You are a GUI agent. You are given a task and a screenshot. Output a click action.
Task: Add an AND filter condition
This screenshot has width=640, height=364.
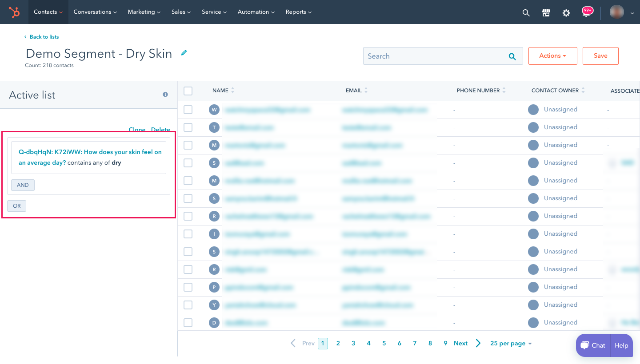coord(23,185)
